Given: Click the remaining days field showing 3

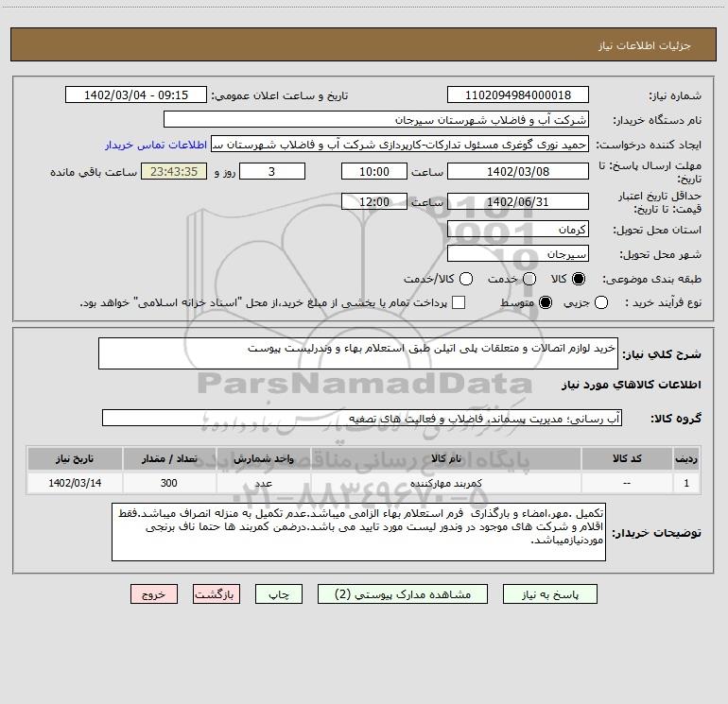Looking at the screenshot, I should [x=272, y=171].
